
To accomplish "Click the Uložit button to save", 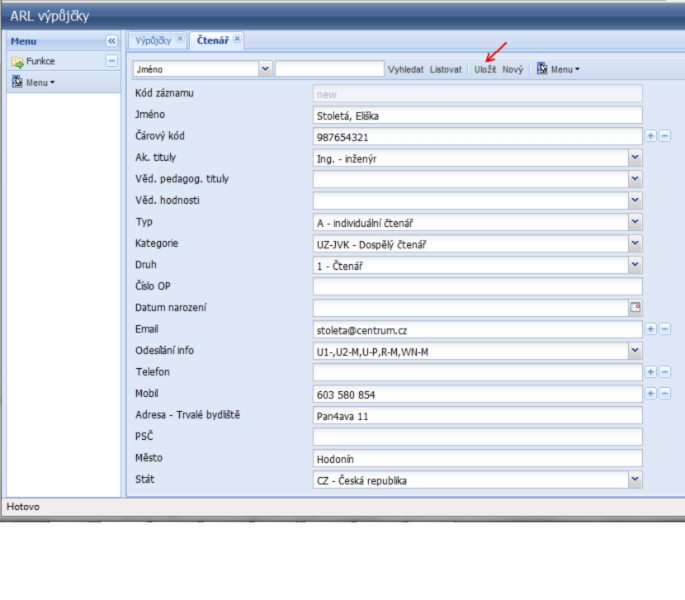I will (485, 69).
